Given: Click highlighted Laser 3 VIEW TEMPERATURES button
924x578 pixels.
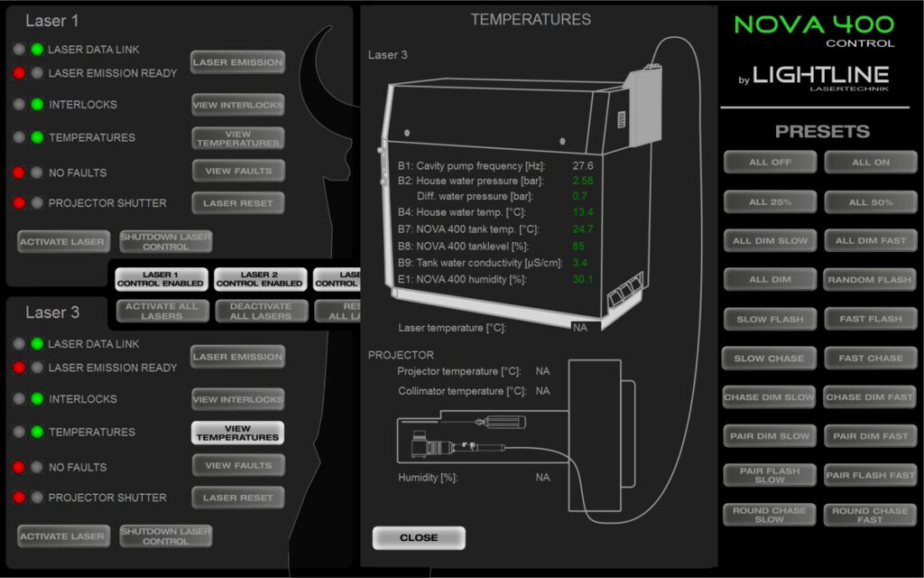Looking at the screenshot, I should (237, 433).
